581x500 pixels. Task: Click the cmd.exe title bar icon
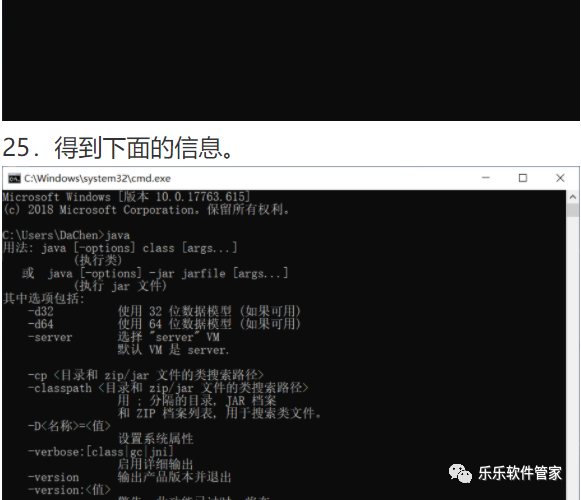coord(14,179)
